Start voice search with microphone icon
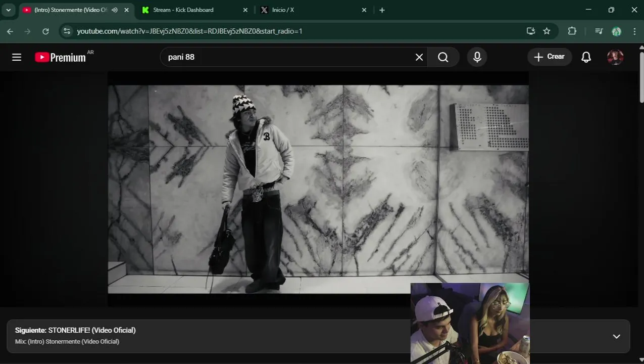 477,57
